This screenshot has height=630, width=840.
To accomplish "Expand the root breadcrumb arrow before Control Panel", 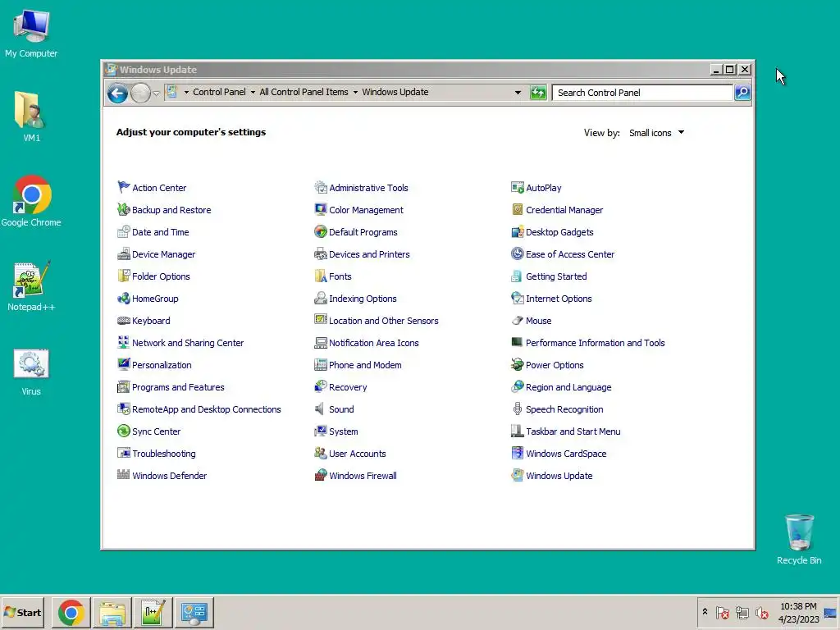I will point(186,92).
